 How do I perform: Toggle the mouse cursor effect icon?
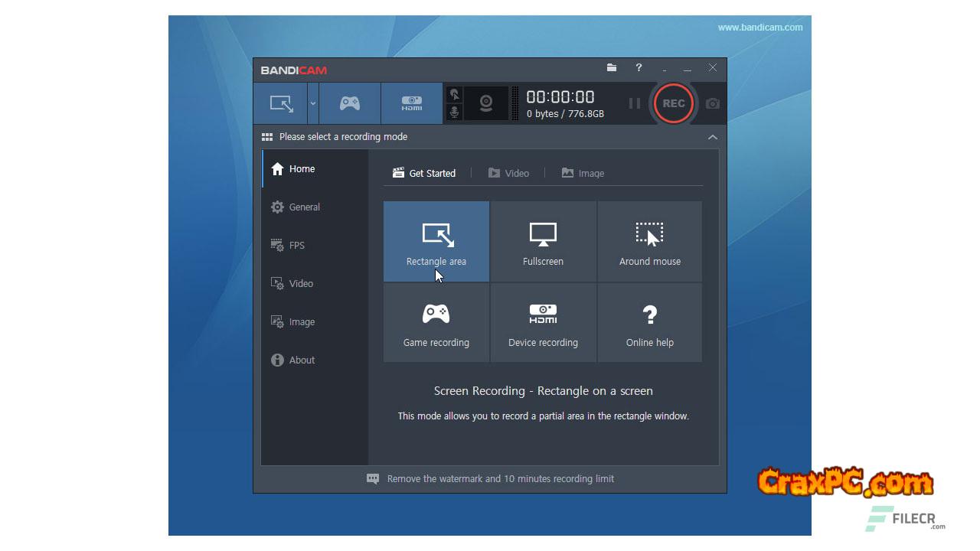click(455, 94)
